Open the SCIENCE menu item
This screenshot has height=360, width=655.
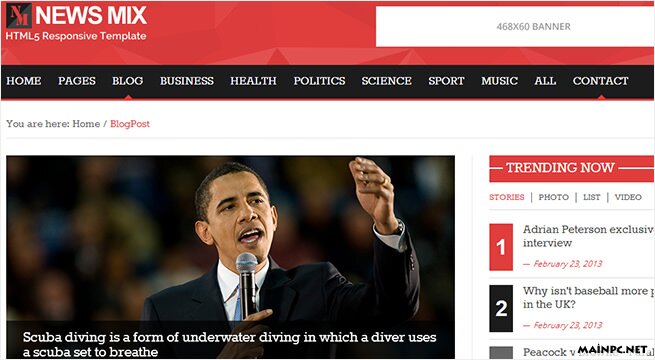[x=386, y=81]
